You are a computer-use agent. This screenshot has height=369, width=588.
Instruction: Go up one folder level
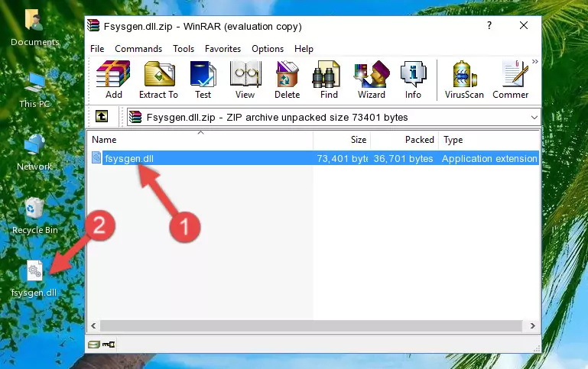(x=102, y=117)
